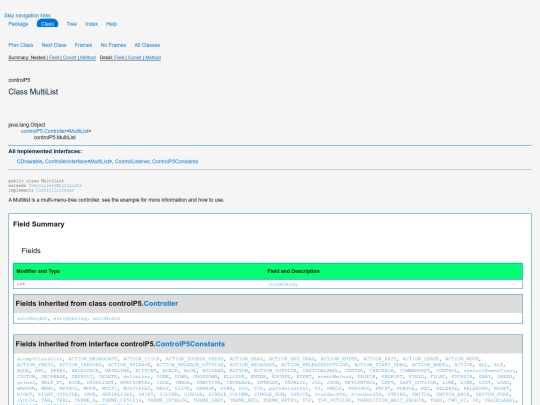
Task: Open Controller link in the extends declaration
Action: coord(41,186)
